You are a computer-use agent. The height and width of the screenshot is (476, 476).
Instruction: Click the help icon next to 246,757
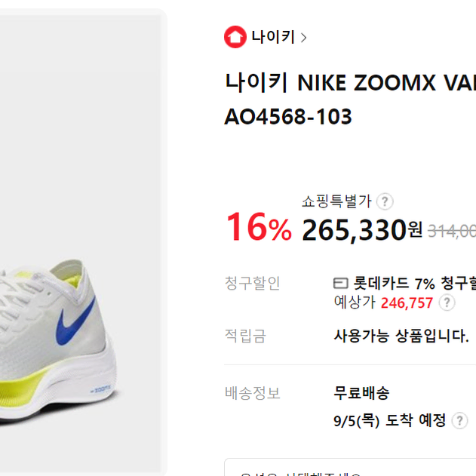pyautogui.click(x=447, y=302)
